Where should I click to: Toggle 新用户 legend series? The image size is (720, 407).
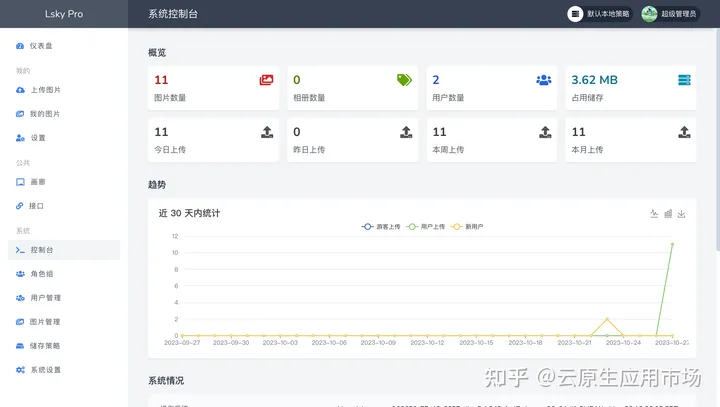point(467,226)
